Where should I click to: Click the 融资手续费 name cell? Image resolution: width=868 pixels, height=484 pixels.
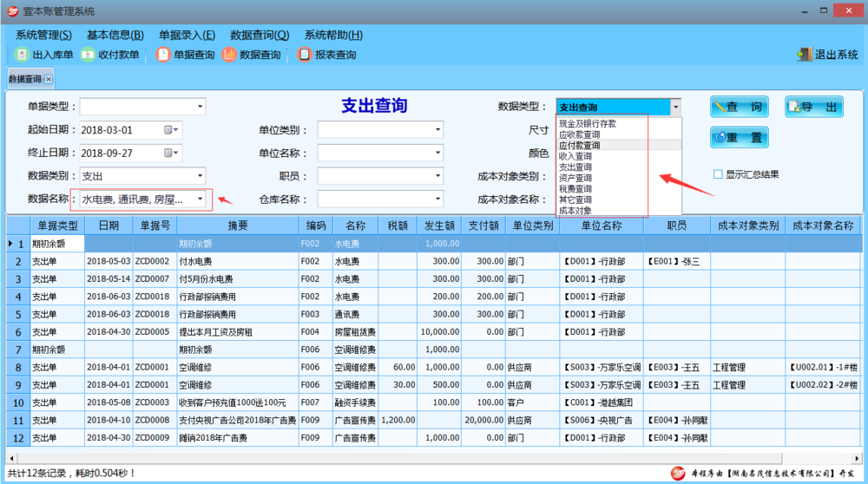355,402
